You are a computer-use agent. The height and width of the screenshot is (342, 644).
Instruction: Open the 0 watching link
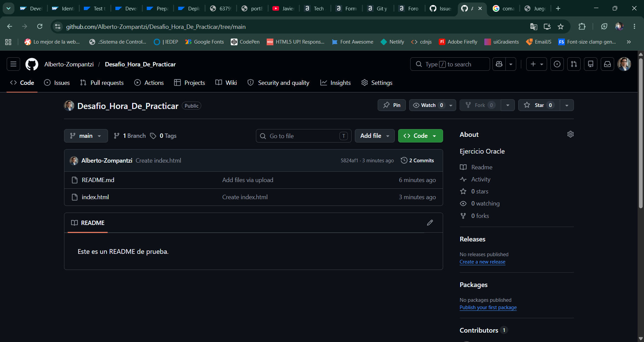coord(480,204)
